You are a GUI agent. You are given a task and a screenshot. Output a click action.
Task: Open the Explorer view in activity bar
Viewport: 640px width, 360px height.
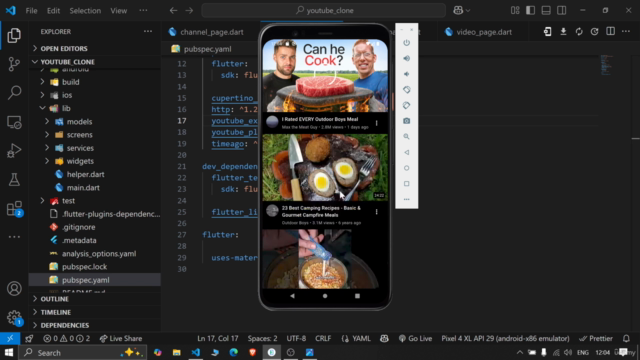(x=14, y=36)
